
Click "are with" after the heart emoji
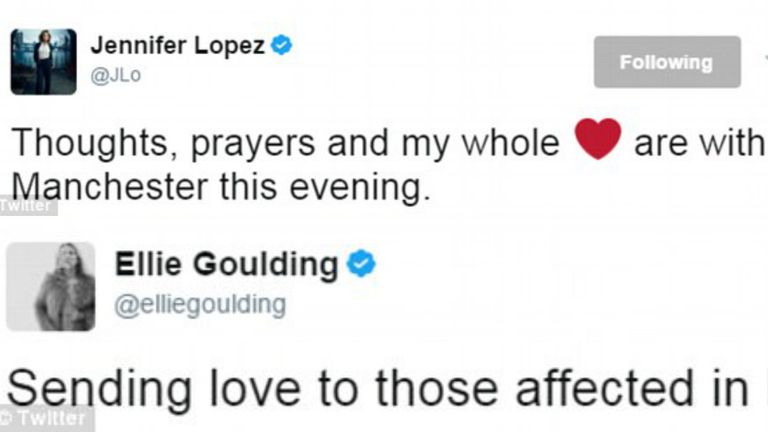pyautogui.click(x=698, y=144)
